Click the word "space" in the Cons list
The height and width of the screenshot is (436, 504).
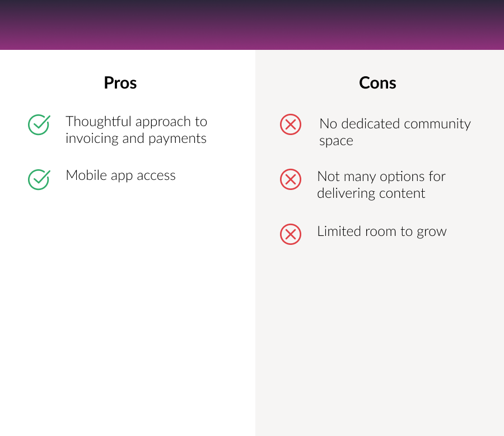(336, 141)
